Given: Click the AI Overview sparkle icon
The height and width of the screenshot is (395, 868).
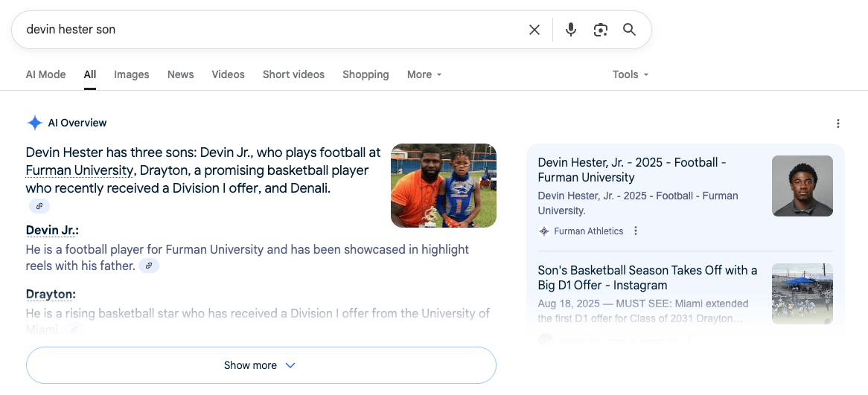Looking at the screenshot, I should pos(34,123).
